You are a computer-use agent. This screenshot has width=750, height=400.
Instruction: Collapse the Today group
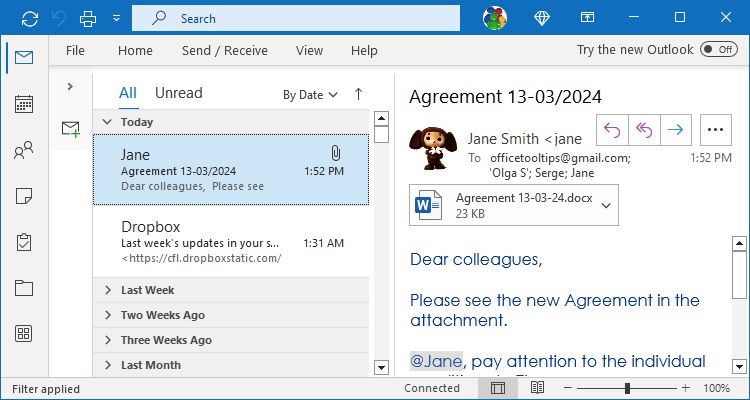click(x=108, y=122)
